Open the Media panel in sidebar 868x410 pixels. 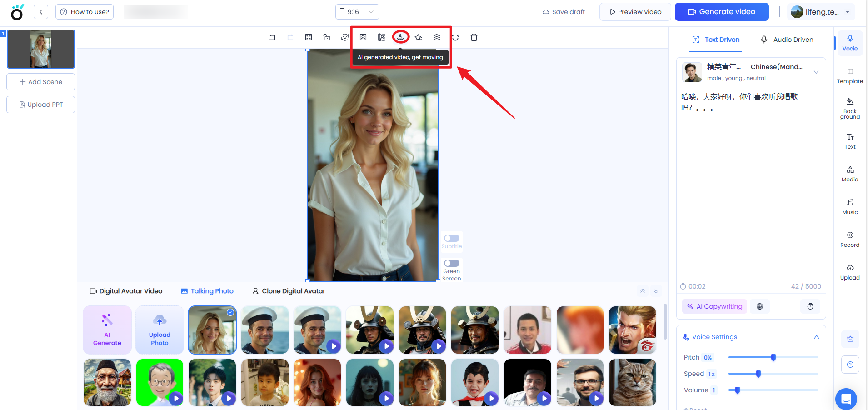pos(850,173)
